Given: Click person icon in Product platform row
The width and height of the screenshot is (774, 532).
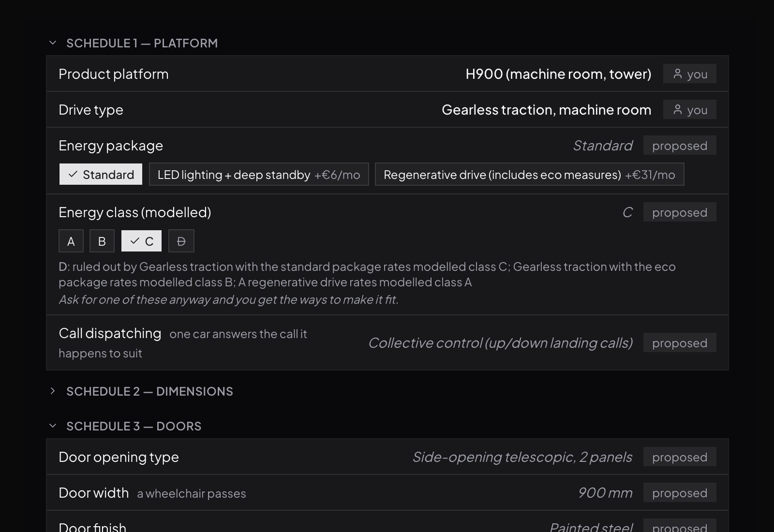Looking at the screenshot, I should pyautogui.click(x=678, y=74).
